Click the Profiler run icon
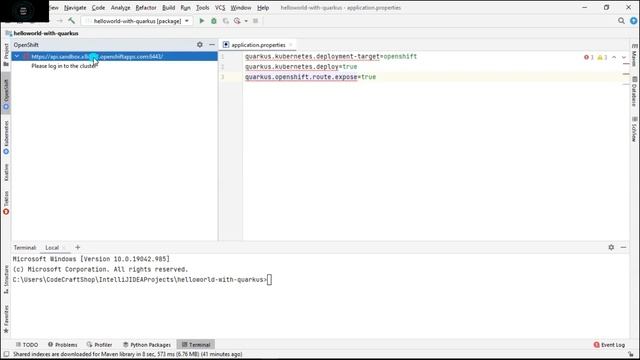This screenshot has height=360, width=640. click(x=237, y=21)
